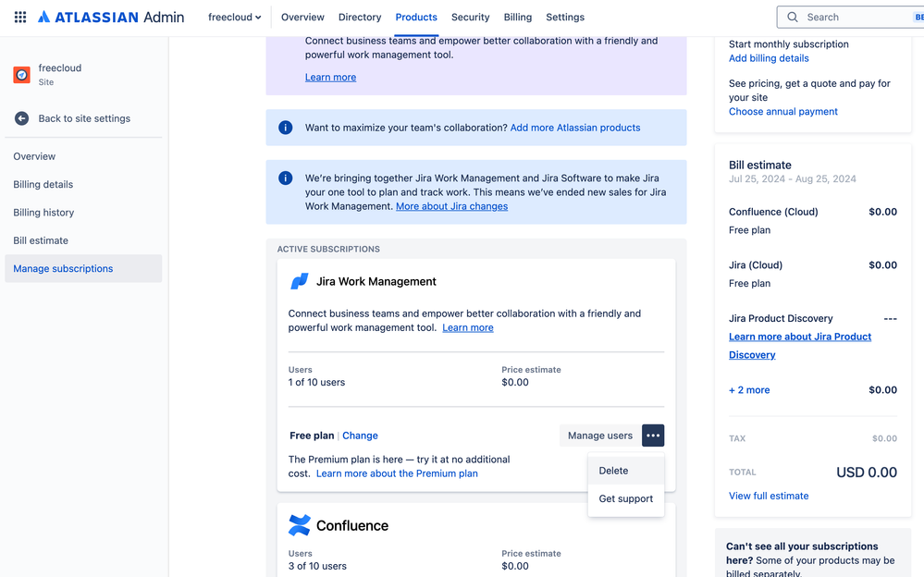Open the Security tab

[470, 17]
